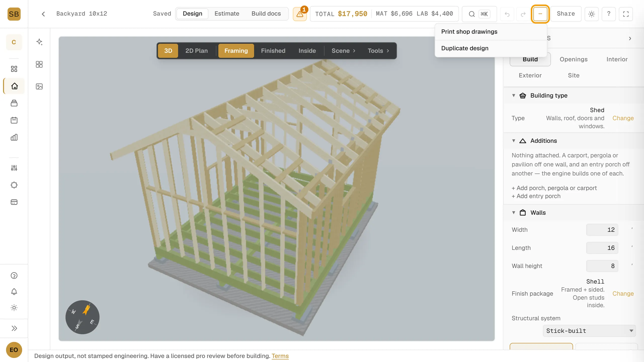The width and height of the screenshot is (644, 362).
Task: Switch to the Estimate tab
Action: pyautogui.click(x=227, y=14)
